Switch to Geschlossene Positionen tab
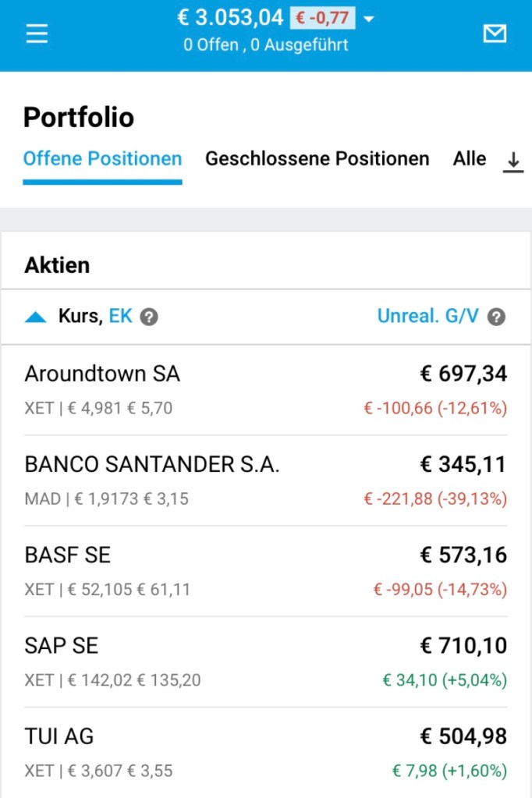This screenshot has width=532, height=798. pos(317,159)
